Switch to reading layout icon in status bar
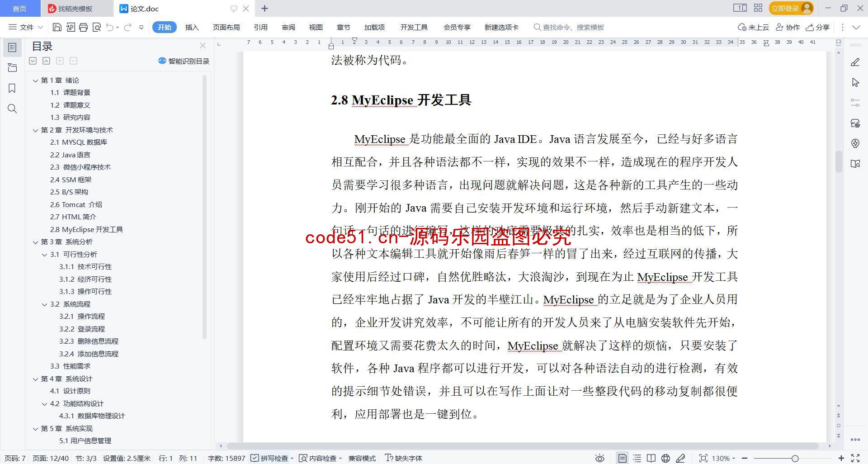Viewport: 868px width, 464px height. pyautogui.click(x=651, y=458)
